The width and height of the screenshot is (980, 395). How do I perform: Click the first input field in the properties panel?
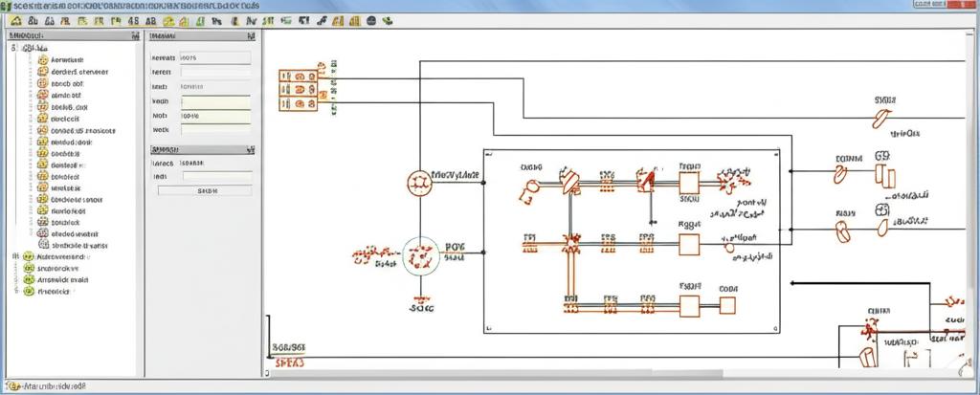click(x=215, y=57)
